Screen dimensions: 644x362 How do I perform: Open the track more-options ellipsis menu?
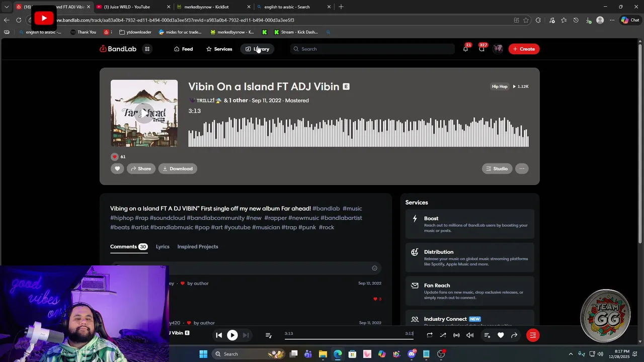point(522,168)
